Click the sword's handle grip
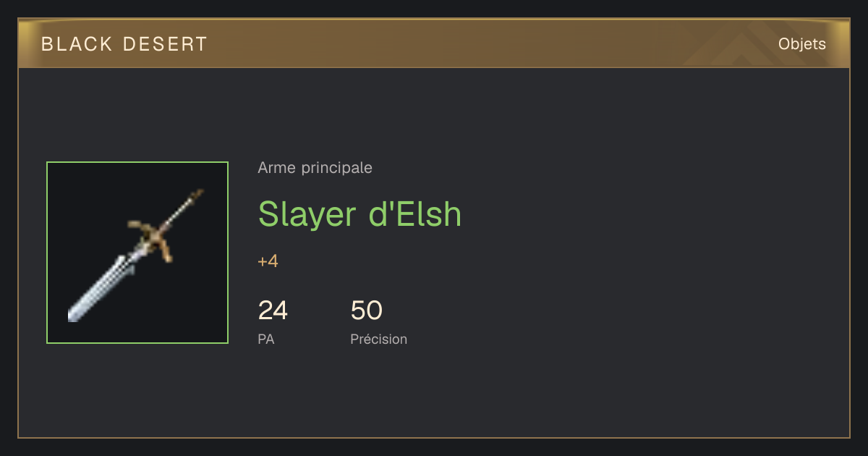This screenshot has width=868, height=456. (x=178, y=213)
